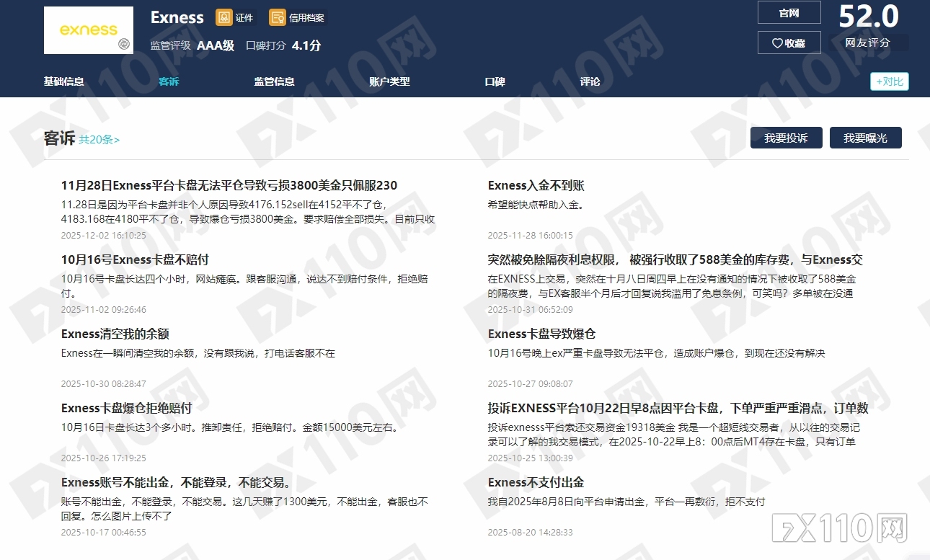Click the 我要曝光 expose button
This screenshot has height=560, width=930.
[866, 138]
